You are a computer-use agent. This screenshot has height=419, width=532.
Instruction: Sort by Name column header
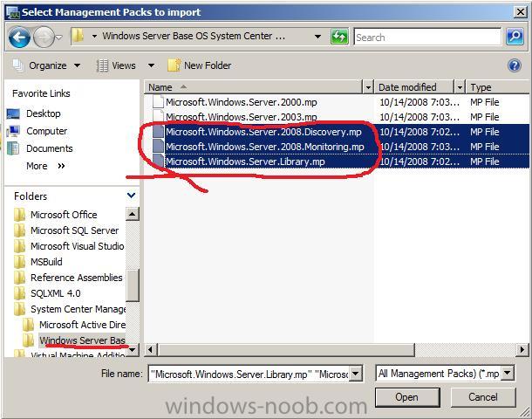point(254,87)
